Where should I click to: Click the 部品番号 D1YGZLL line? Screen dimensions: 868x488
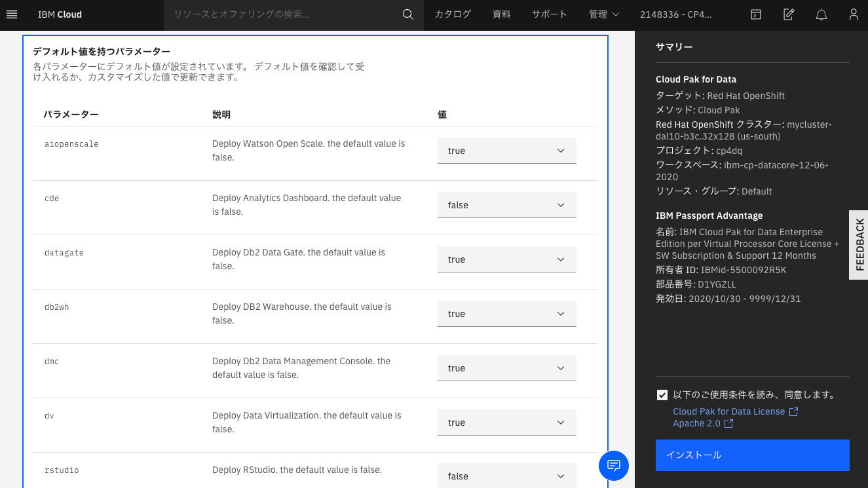(696, 284)
